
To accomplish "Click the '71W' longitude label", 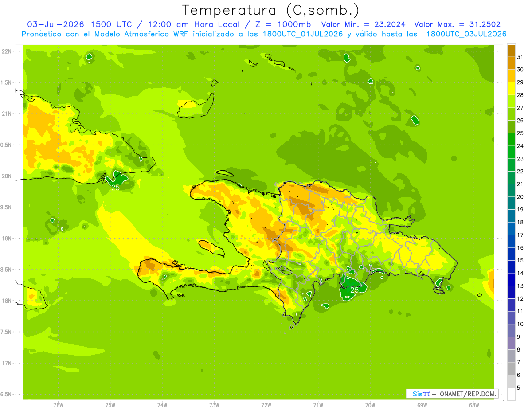I will 318,405.
